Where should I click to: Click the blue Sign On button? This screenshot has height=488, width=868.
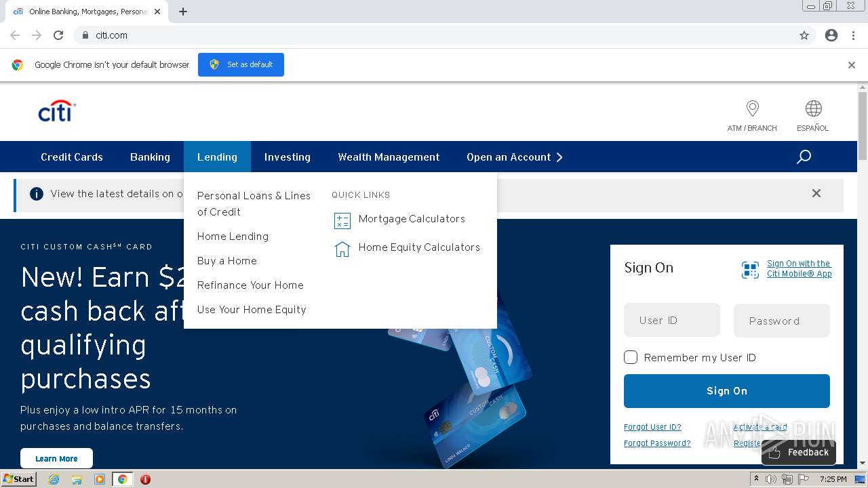[727, 391]
